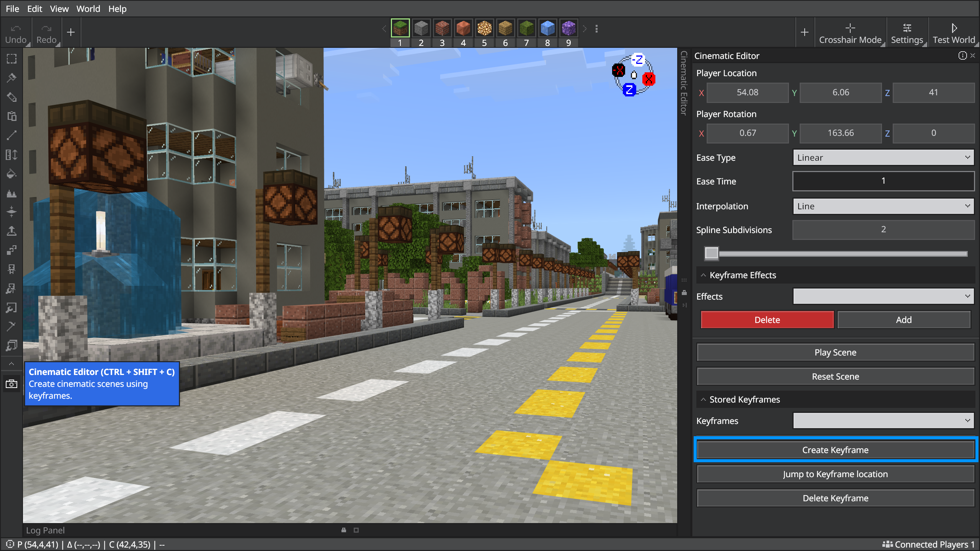Pick the Brush paint tool

click(11, 78)
